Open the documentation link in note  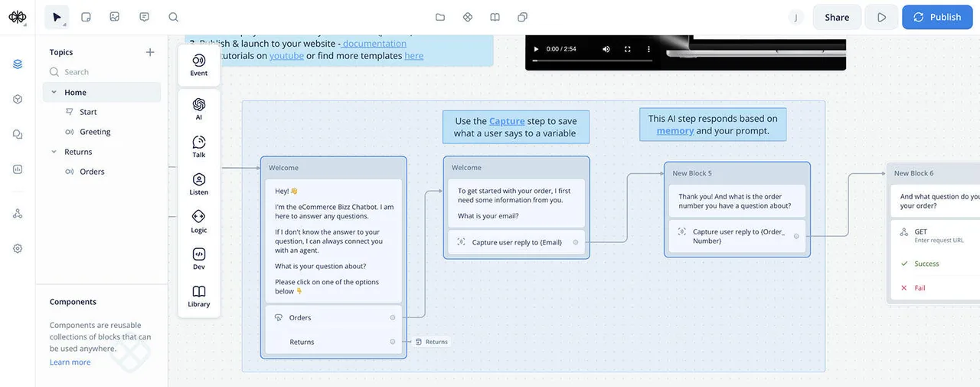pos(374,44)
